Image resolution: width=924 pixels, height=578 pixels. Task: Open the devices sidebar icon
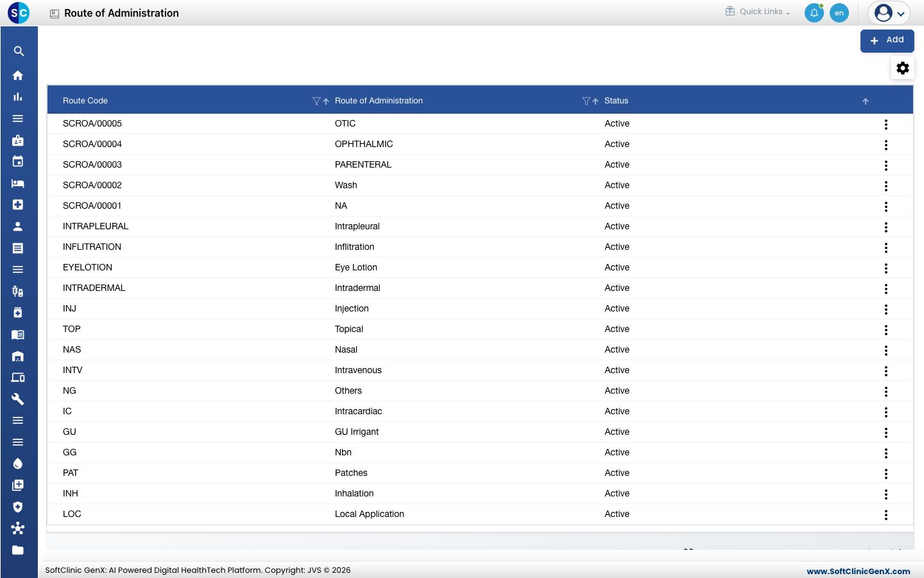pos(18,378)
